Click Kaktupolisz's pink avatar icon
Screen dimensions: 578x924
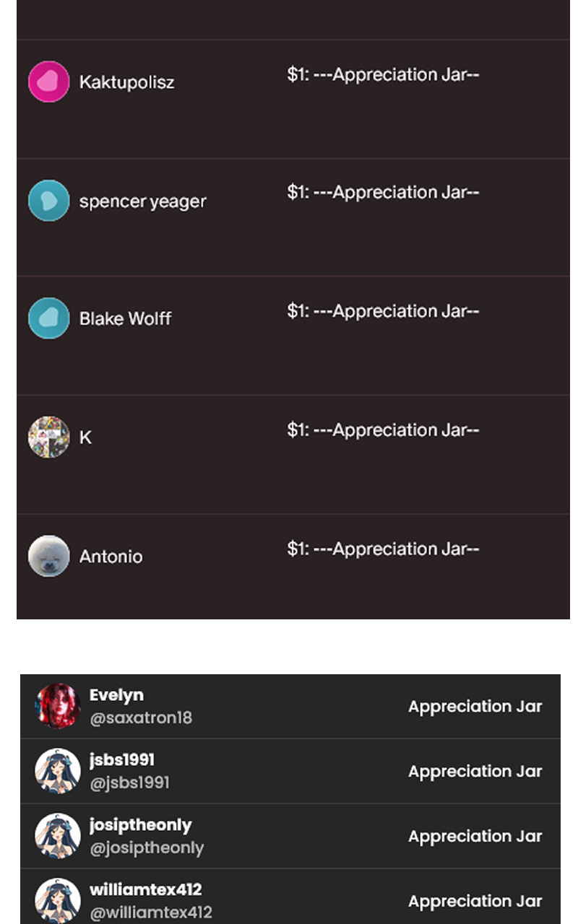[48, 82]
